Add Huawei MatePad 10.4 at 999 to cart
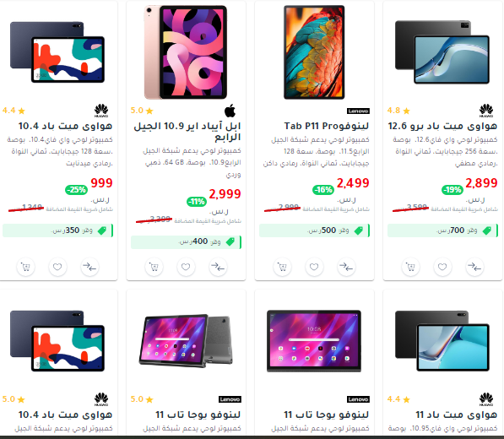Viewport: 504px width, 439px height. coord(25,267)
